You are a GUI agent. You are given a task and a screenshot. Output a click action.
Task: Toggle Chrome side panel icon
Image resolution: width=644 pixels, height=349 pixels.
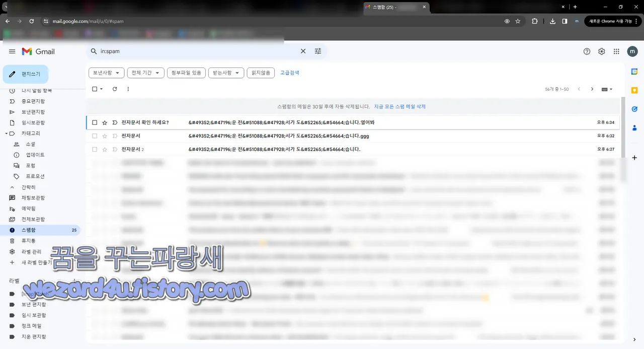565,21
